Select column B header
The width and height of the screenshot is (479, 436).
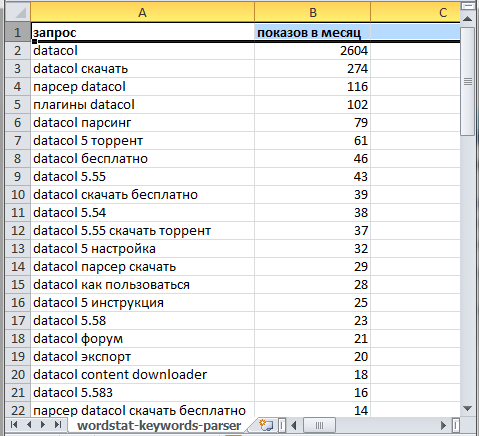click(313, 12)
